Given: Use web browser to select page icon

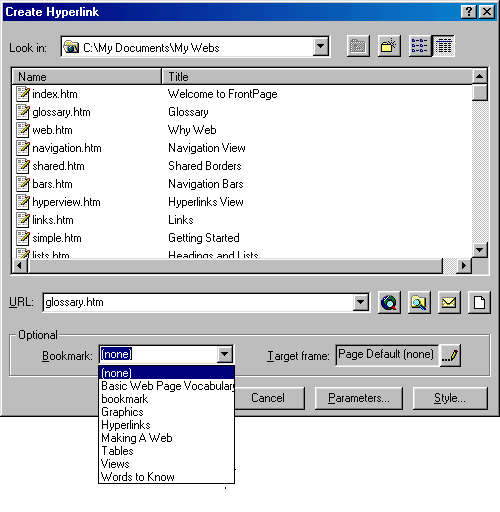Looking at the screenshot, I should pyautogui.click(x=389, y=303).
